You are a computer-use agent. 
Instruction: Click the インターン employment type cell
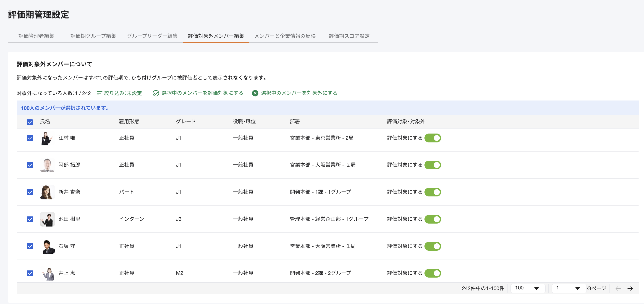[131, 219]
